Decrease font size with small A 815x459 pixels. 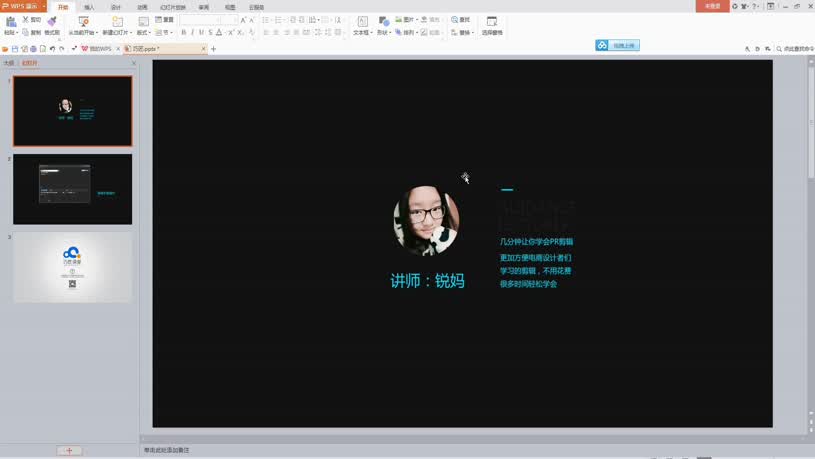tap(252, 20)
